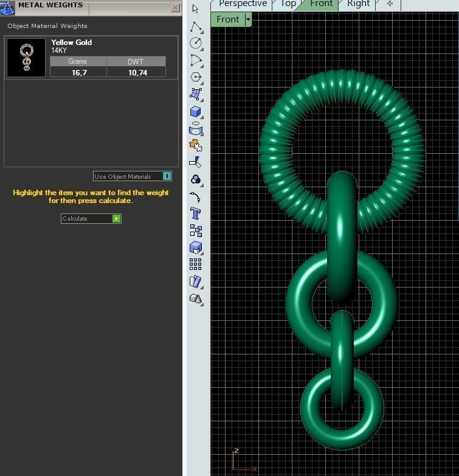The height and width of the screenshot is (476, 459).
Task: Add a new viewport tab
Action: pyautogui.click(x=390, y=4)
